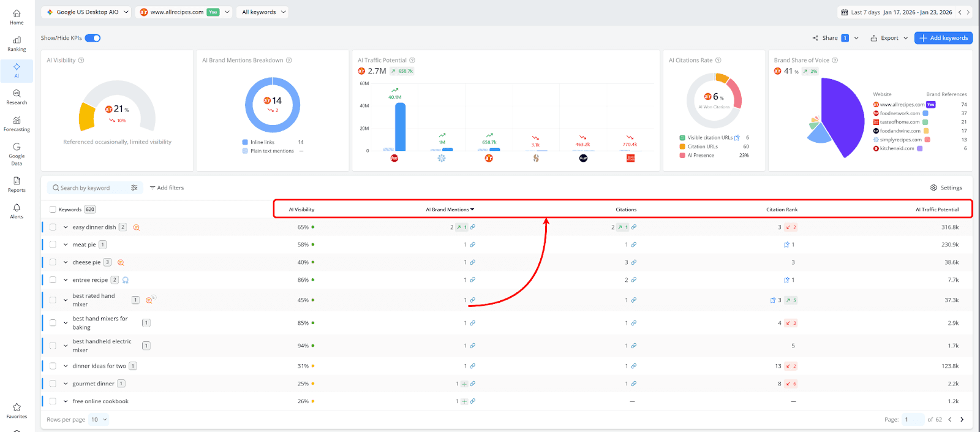Open the search options icon in keyword search
The width and height of the screenshot is (980, 432).
point(134,188)
